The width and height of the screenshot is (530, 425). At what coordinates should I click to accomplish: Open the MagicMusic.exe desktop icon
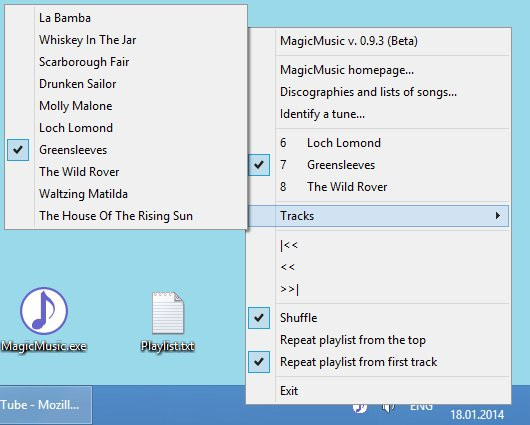44,319
